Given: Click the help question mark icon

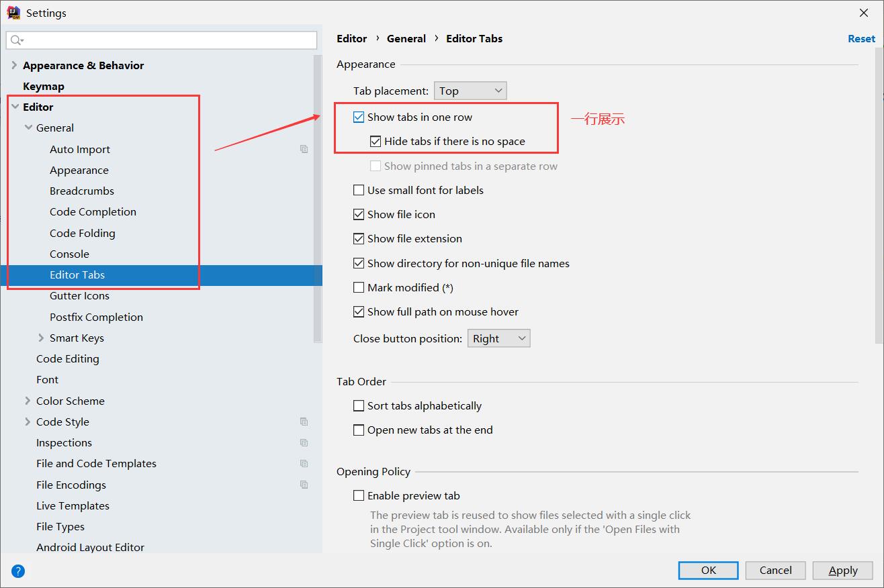Looking at the screenshot, I should 18,571.
